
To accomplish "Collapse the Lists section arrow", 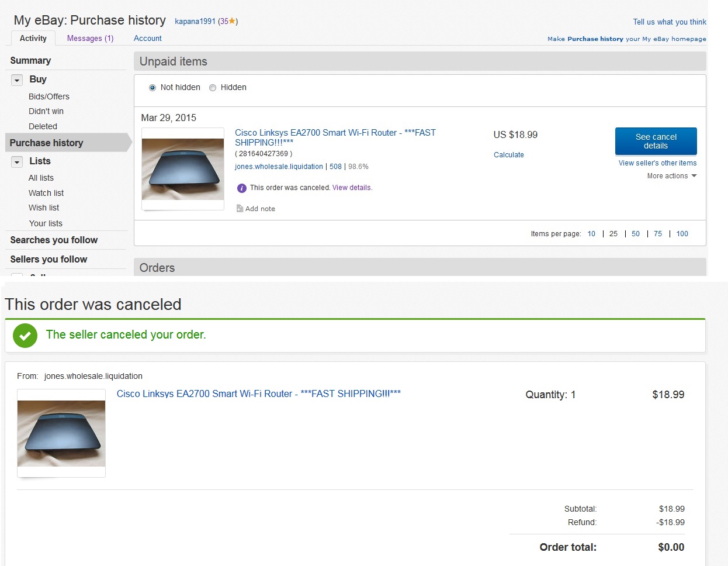I will tap(17, 162).
